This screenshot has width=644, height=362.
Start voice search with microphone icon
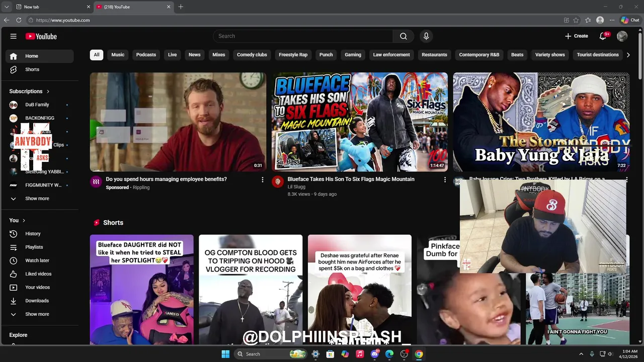pos(426,36)
